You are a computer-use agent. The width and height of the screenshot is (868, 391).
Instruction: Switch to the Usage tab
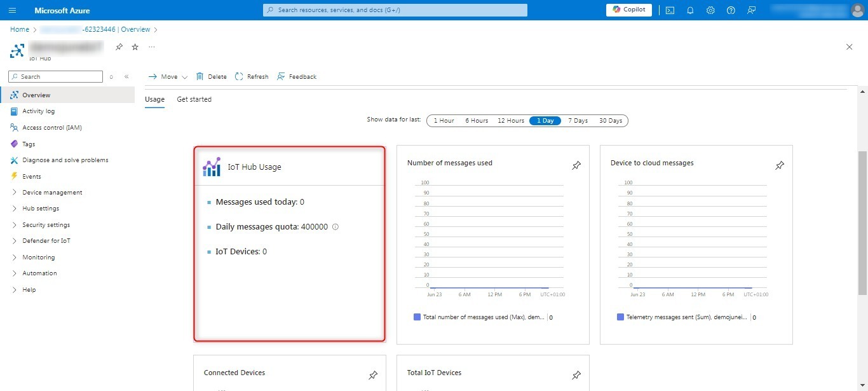154,99
